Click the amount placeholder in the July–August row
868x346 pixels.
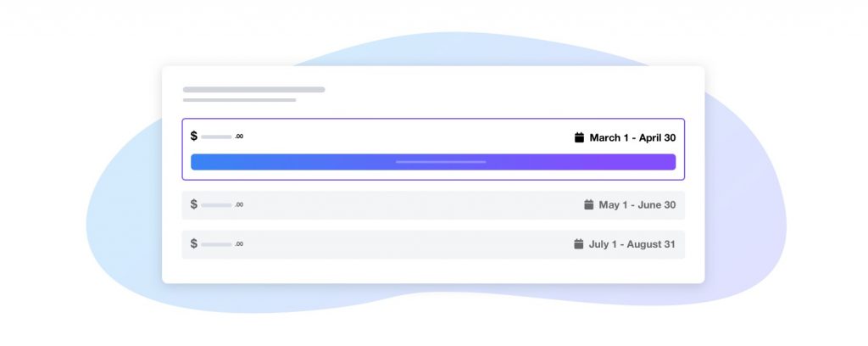pos(216,244)
